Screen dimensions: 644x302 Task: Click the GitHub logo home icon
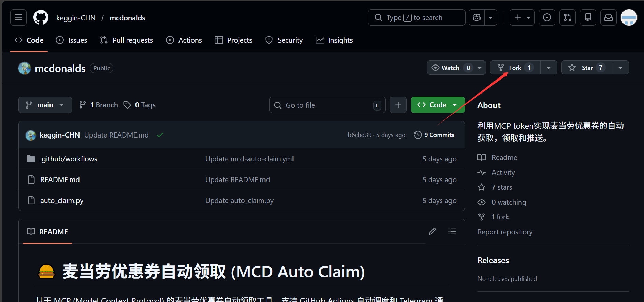click(x=41, y=17)
